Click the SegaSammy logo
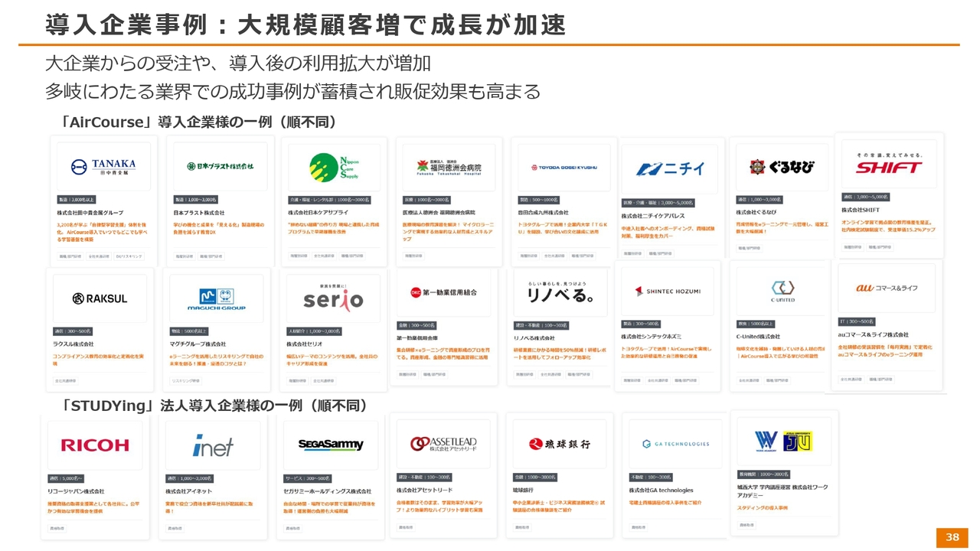Viewport: 980px width, 551px height. click(331, 445)
